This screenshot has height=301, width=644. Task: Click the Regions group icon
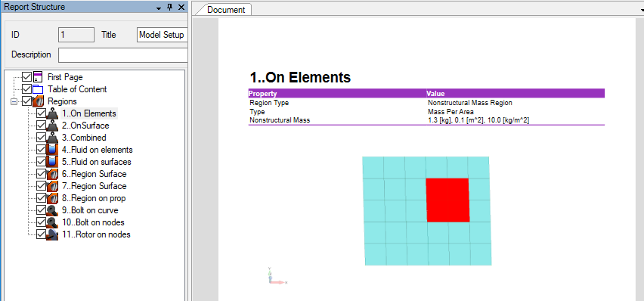coord(39,101)
